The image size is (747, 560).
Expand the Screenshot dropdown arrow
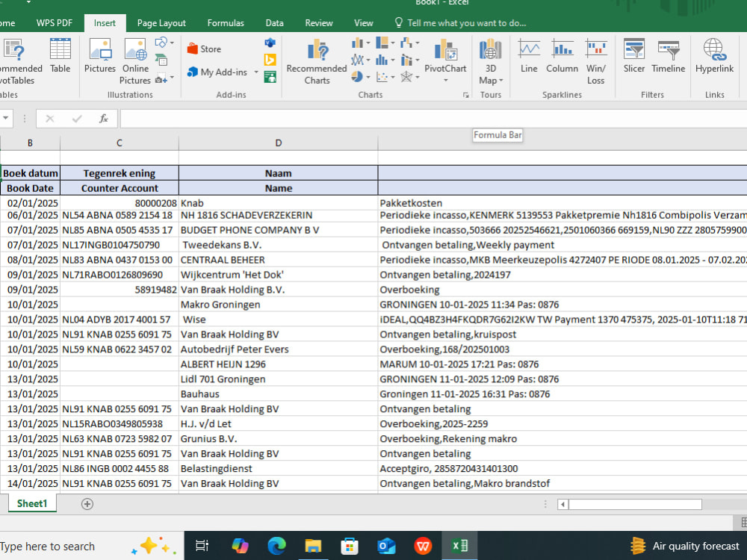pos(172,78)
